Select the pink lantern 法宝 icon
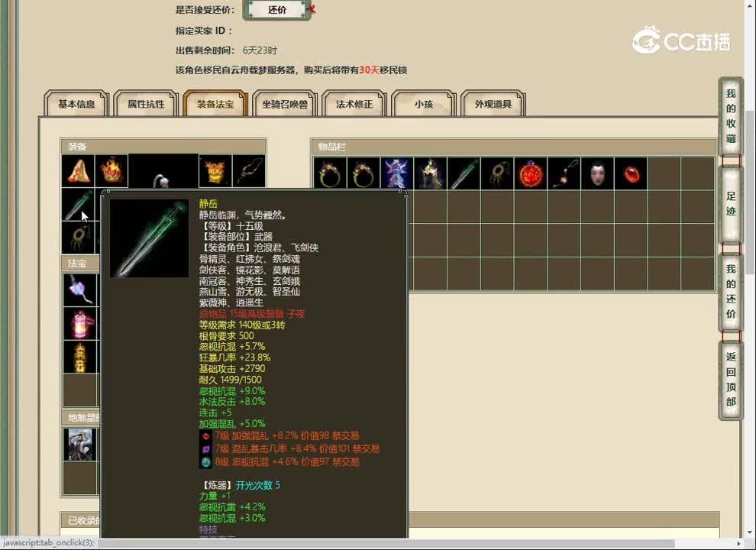This screenshot has width=756, height=550. pyautogui.click(x=79, y=322)
